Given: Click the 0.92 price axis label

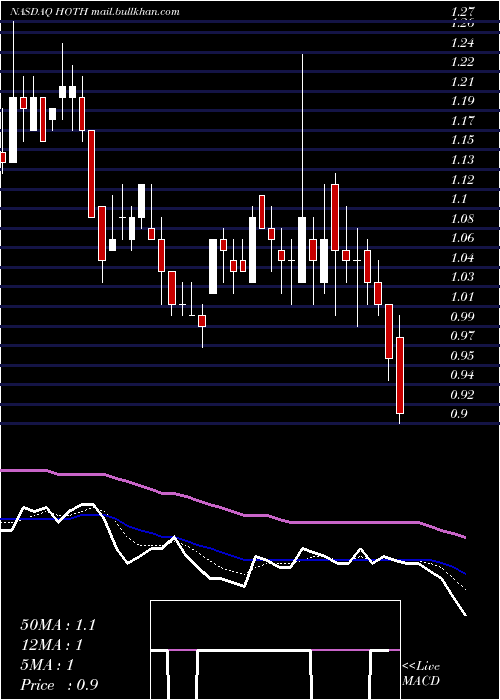Looking at the screenshot, I should click(x=462, y=395).
